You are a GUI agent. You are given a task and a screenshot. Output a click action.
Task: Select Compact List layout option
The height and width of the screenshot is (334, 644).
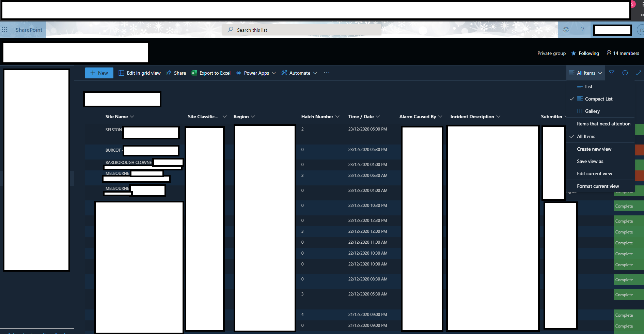point(600,99)
